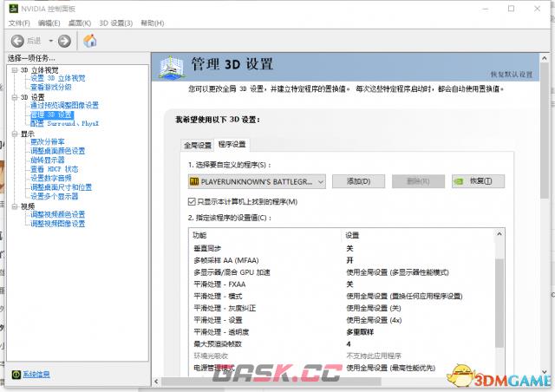This screenshot has width=555, height=392.
Task: Select 电源管理模式 setting row
Action: [x=342, y=368]
